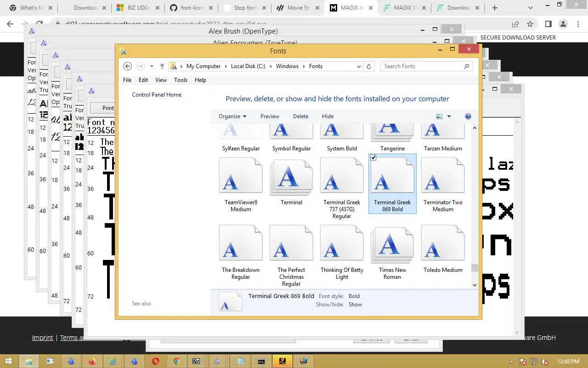Expand the Local Disk (C:) breadcrumb arrow
Screen dimensions: 588x368
(x=271, y=66)
